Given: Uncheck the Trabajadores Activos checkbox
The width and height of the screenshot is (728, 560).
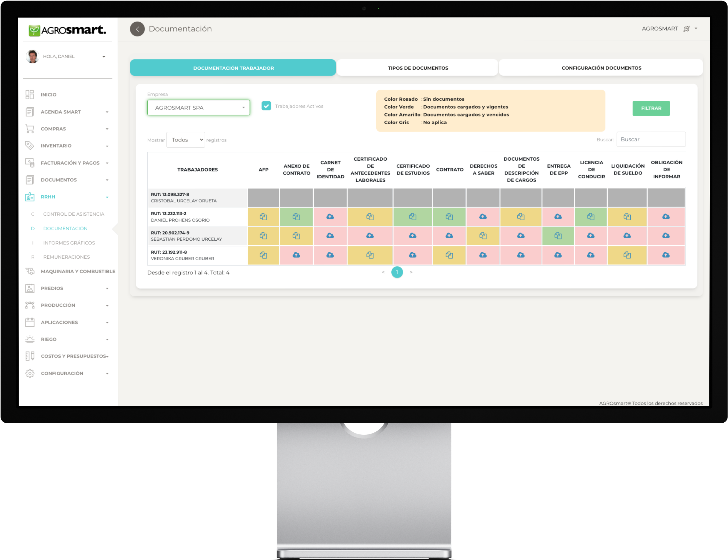Looking at the screenshot, I should [x=266, y=106].
